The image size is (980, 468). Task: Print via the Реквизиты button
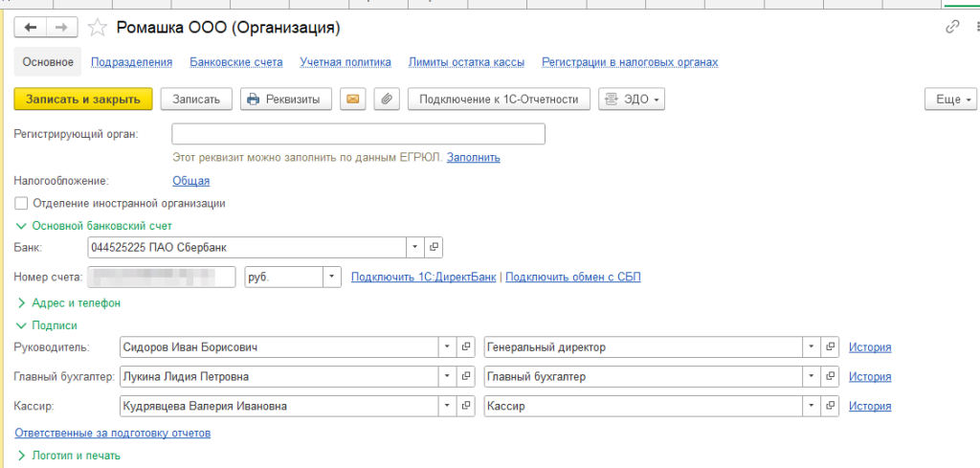(285, 100)
